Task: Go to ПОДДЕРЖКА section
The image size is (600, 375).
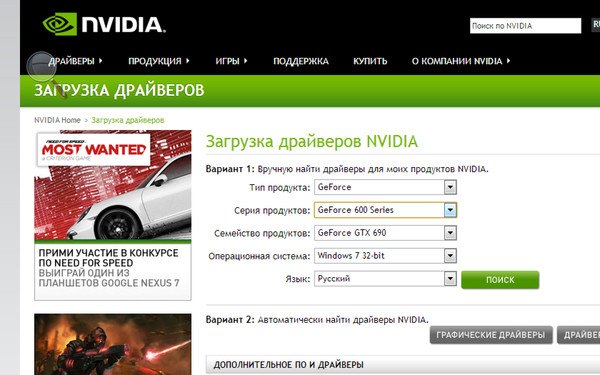Action: click(301, 61)
